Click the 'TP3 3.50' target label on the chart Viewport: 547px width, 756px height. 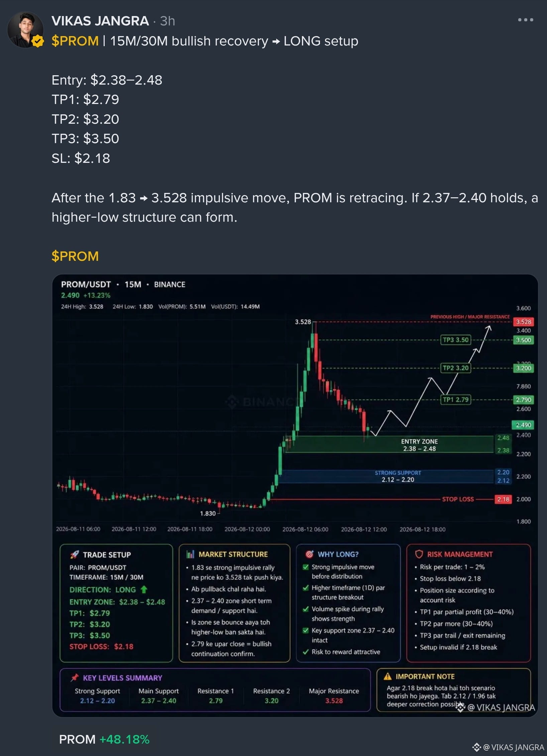(x=456, y=340)
